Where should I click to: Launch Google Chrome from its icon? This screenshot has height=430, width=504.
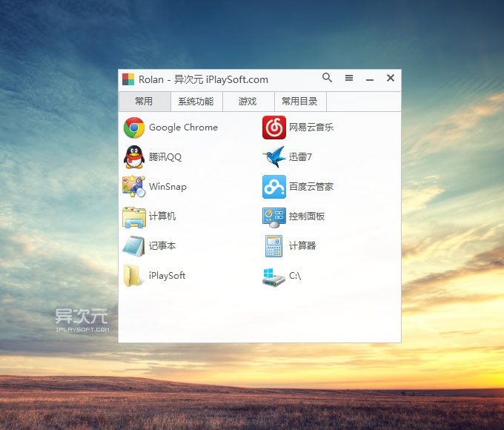coord(134,128)
